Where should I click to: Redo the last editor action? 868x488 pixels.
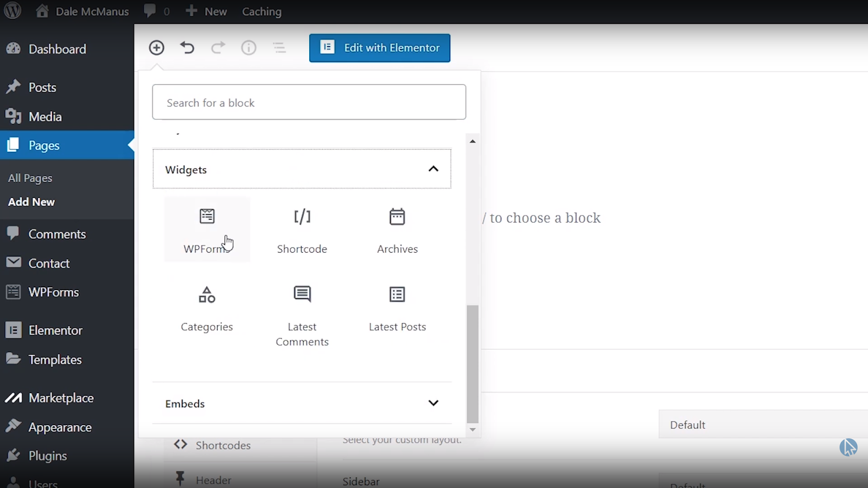point(218,48)
